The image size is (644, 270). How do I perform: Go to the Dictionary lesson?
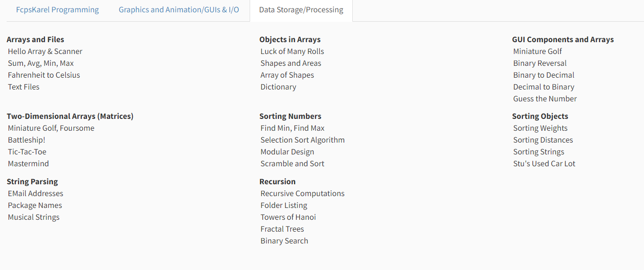[278, 87]
